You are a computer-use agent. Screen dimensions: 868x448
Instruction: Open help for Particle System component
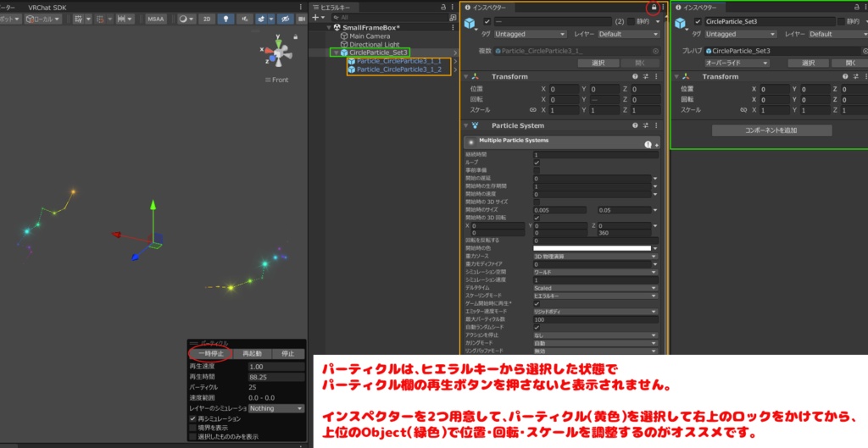click(x=635, y=125)
